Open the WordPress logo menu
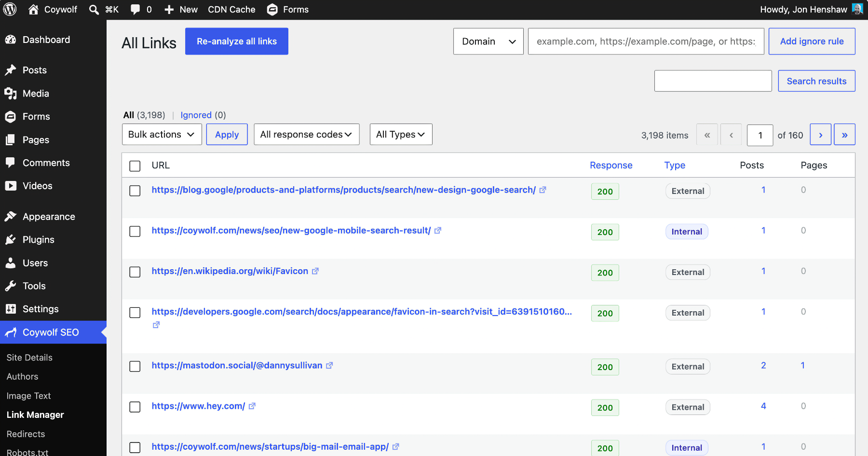This screenshot has height=456, width=868. (x=10, y=9)
